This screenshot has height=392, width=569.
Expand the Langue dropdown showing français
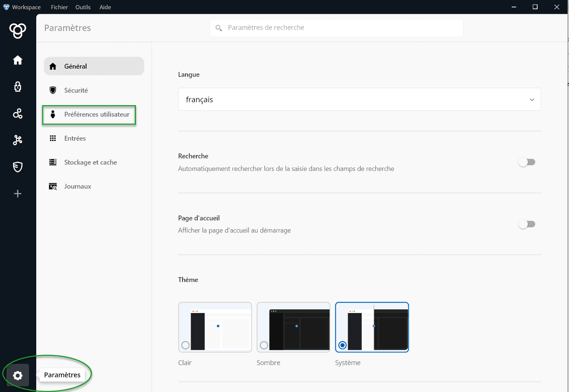(x=359, y=99)
